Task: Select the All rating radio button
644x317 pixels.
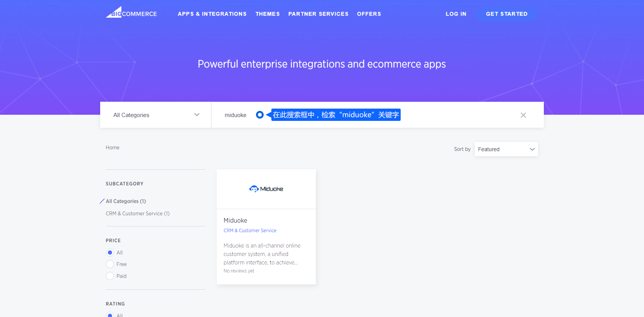Action: (x=110, y=315)
